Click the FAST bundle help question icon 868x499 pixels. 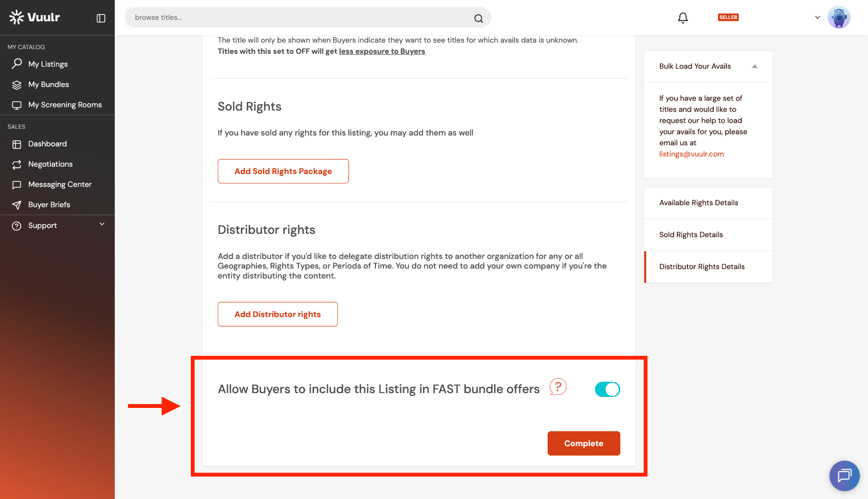click(558, 387)
